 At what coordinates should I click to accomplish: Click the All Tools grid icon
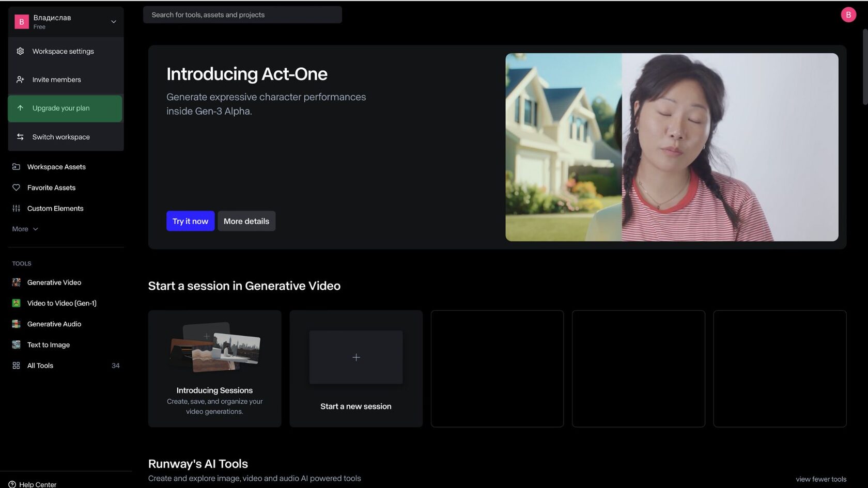tap(16, 366)
